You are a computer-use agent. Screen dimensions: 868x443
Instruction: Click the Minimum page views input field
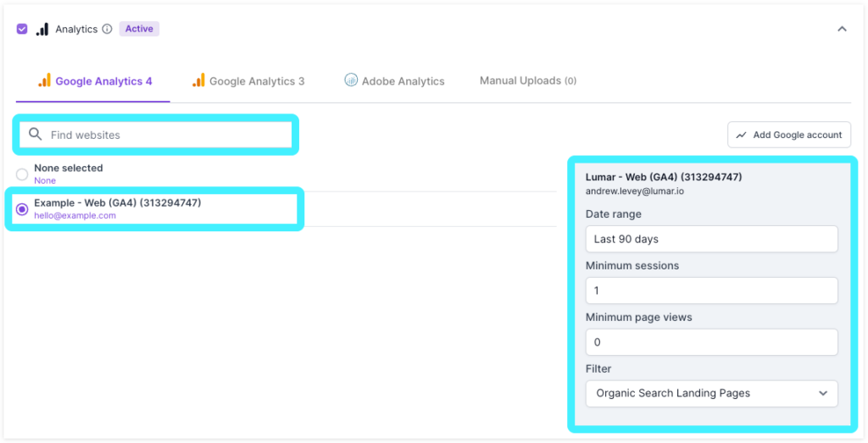711,342
